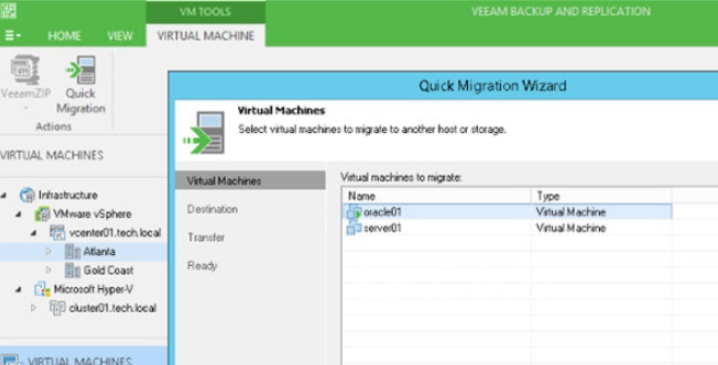Click the VMware vSphere icon
Viewport: 718px width, 365px height.
(43, 214)
